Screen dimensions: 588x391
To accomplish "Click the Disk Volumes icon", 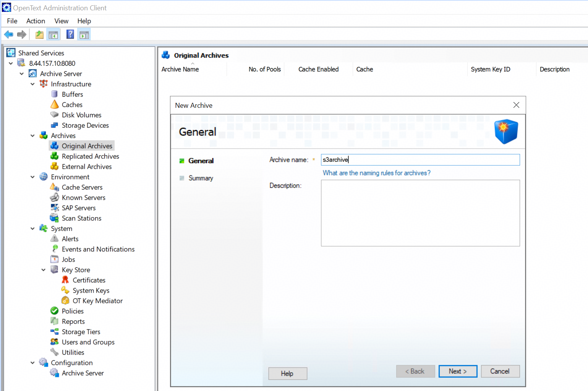I will (x=55, y=115).
